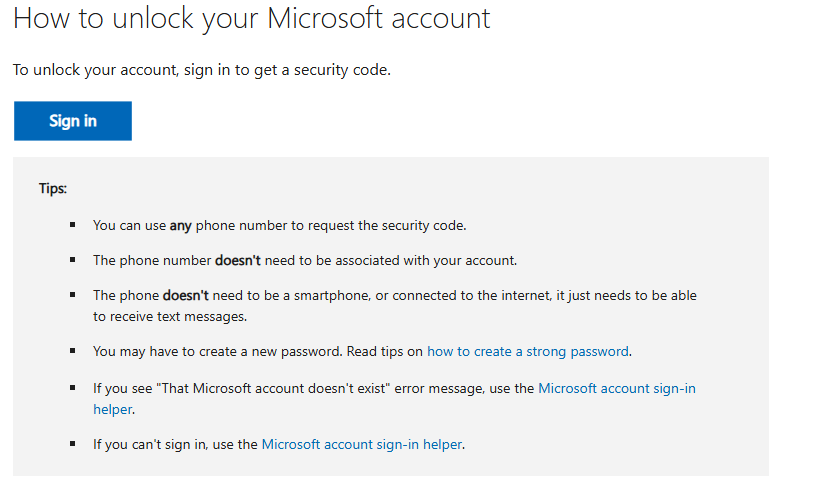Open sign-in helper link in "doesn't exist" tip

pos(616,388)
